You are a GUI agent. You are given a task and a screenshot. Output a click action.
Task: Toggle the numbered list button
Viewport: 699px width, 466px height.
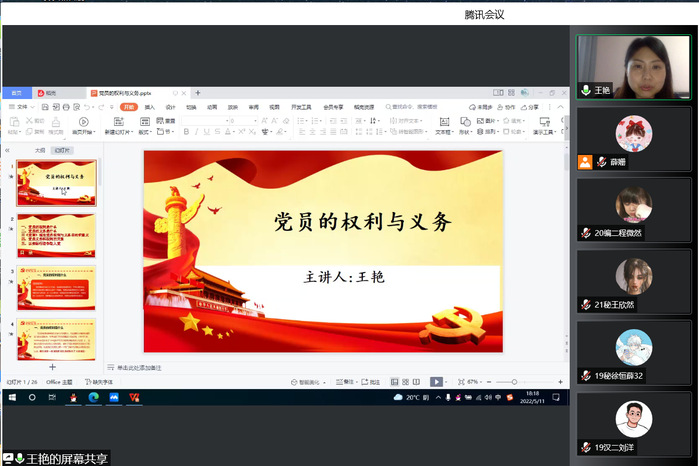point(315,121)
